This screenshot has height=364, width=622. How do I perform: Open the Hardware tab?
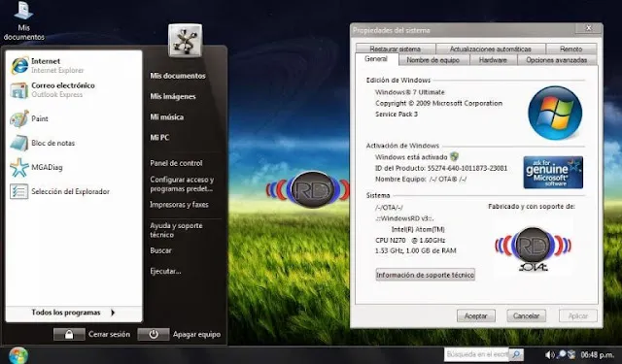[493, 60]
